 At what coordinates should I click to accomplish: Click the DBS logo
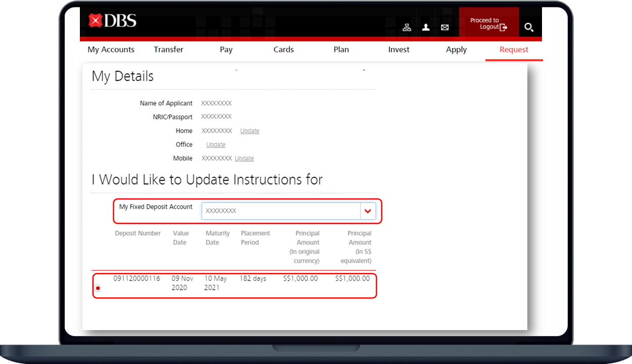point(112,21)
